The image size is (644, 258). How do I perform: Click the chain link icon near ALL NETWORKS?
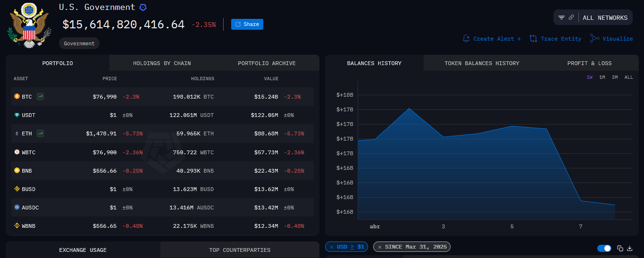[x=571, y=17]
